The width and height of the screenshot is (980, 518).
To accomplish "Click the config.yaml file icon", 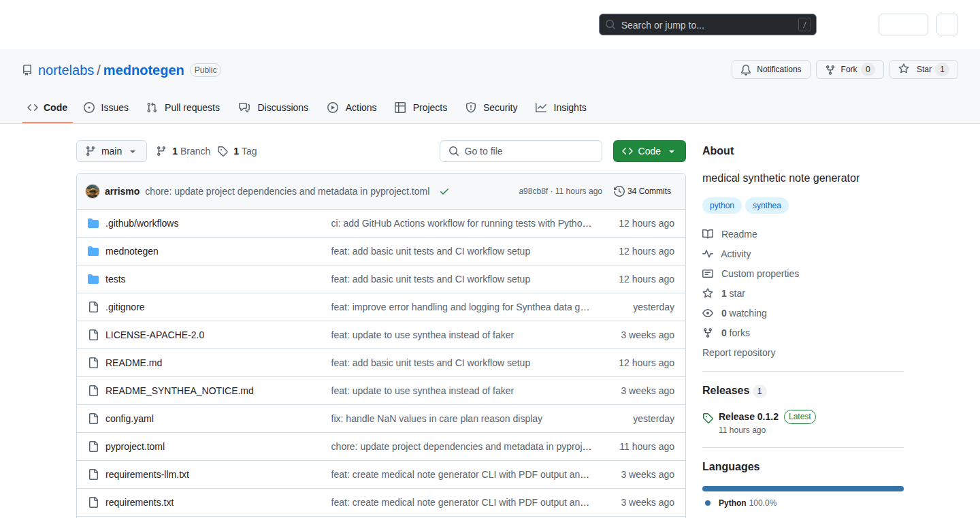I will tap(93, 419).
